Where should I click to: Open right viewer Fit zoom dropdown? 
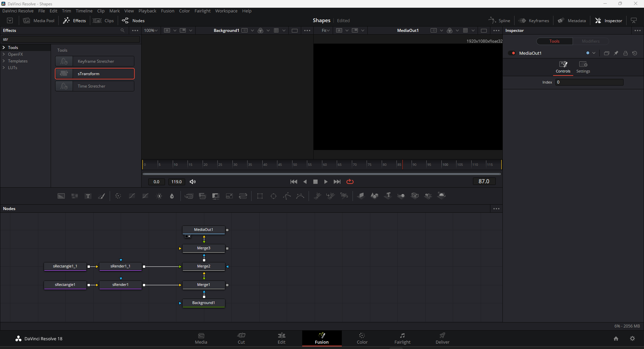[326, 30]
